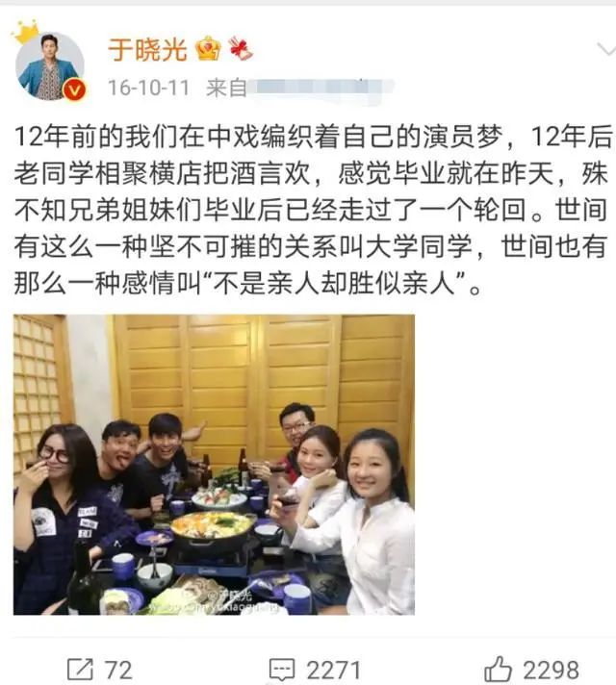The image size is (616, 685).
Task: Tap the like count 2298
Action: click(551, 670)
